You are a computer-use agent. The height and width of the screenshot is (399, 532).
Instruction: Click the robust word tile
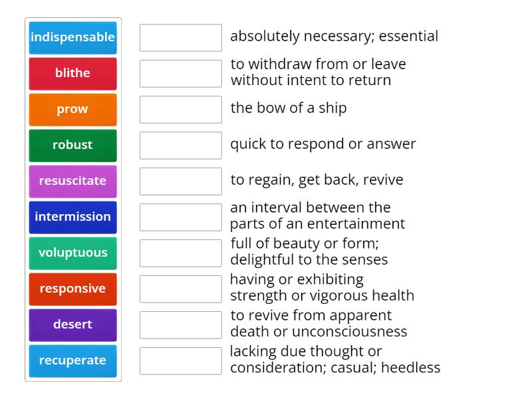click(72, 145)
